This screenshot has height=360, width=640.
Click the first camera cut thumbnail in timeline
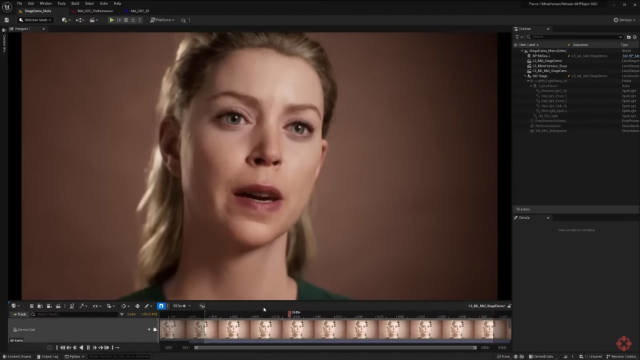tap(173, 330)
